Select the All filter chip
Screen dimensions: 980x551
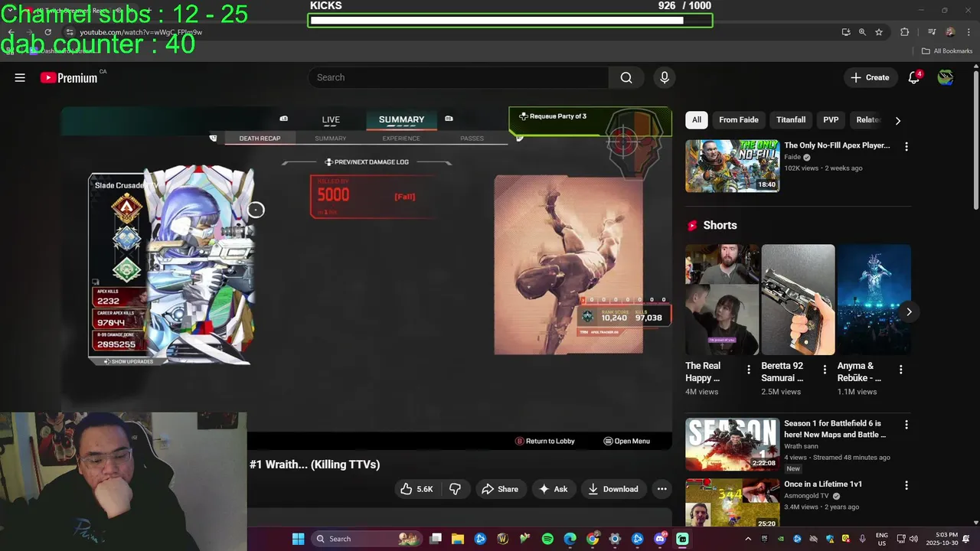(697, 119)
